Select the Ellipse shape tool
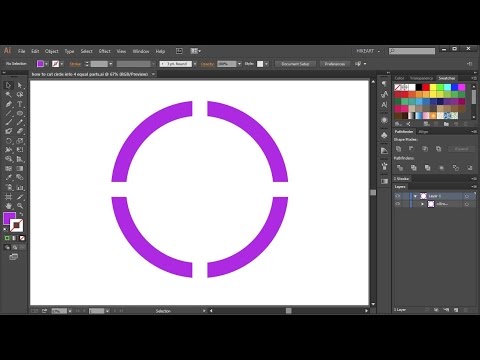Image resolution: width=480 pixels, height=360 pixels. (20, 113)
